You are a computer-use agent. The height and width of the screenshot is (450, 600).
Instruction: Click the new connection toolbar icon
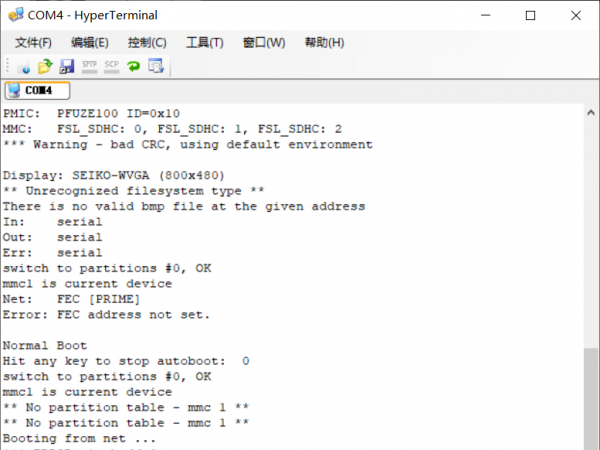(24, 67)
